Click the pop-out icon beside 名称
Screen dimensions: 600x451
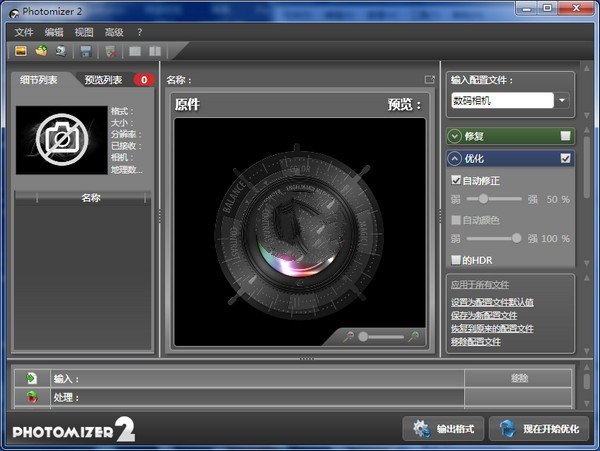pos(430,79)
